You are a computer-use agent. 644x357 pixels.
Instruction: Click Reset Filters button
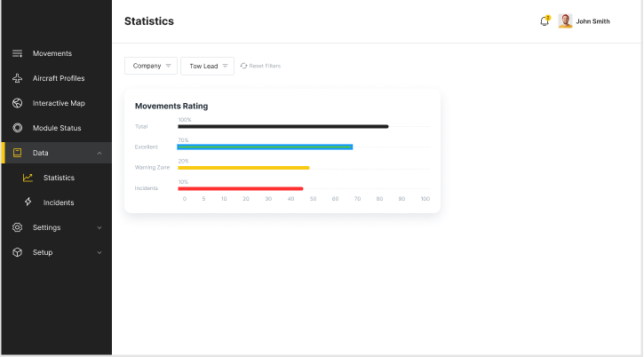pyautogui.click(x=260, y=66)
